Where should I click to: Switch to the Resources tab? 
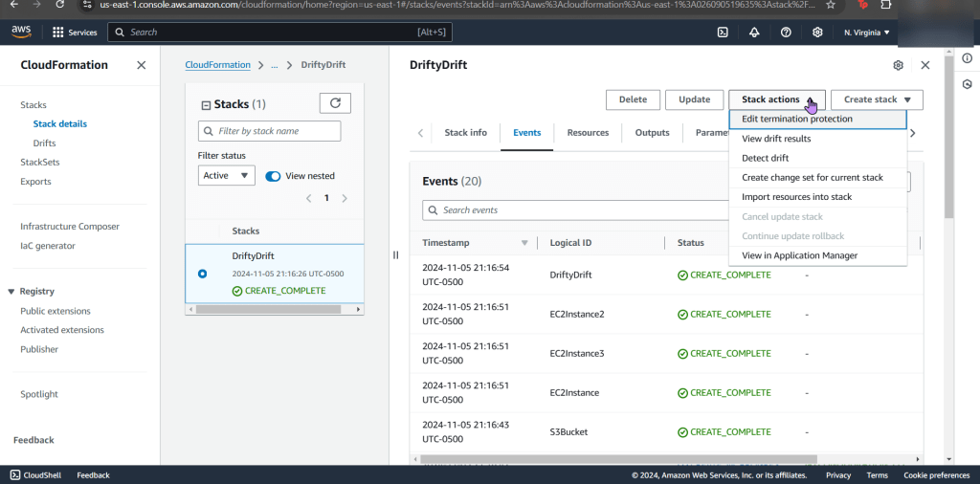(x=588, y=133)
